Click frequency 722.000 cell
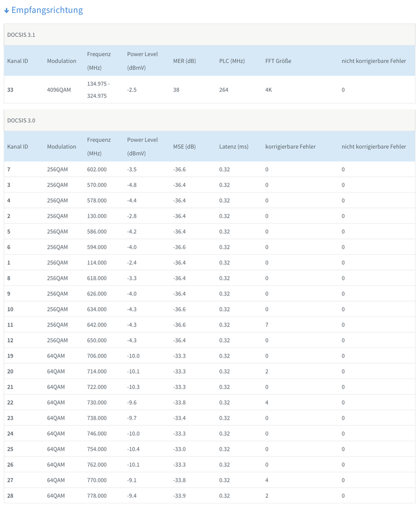 [x=97, y=387]
